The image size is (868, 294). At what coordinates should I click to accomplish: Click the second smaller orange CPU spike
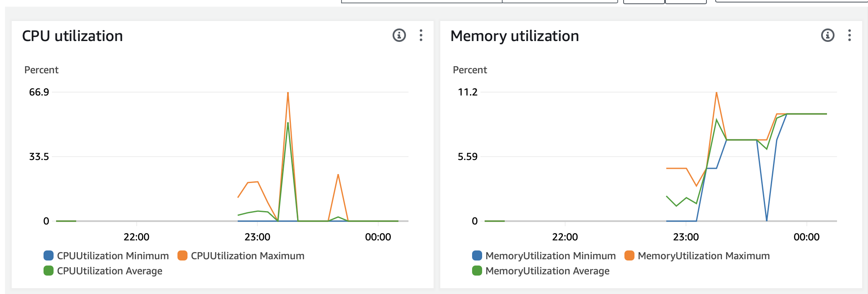[338, 175]
